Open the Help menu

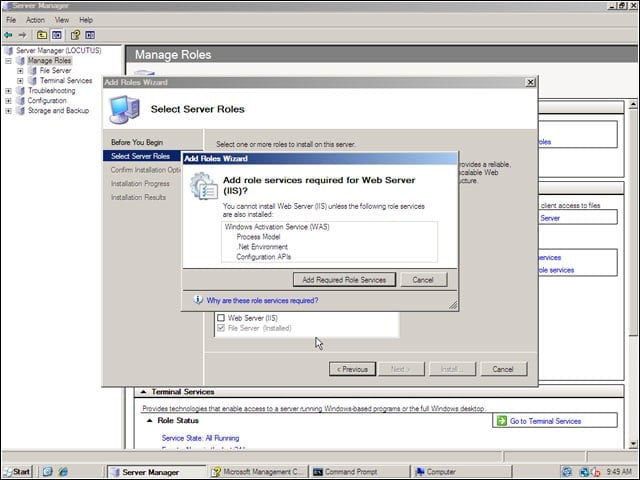coord(86,20)
